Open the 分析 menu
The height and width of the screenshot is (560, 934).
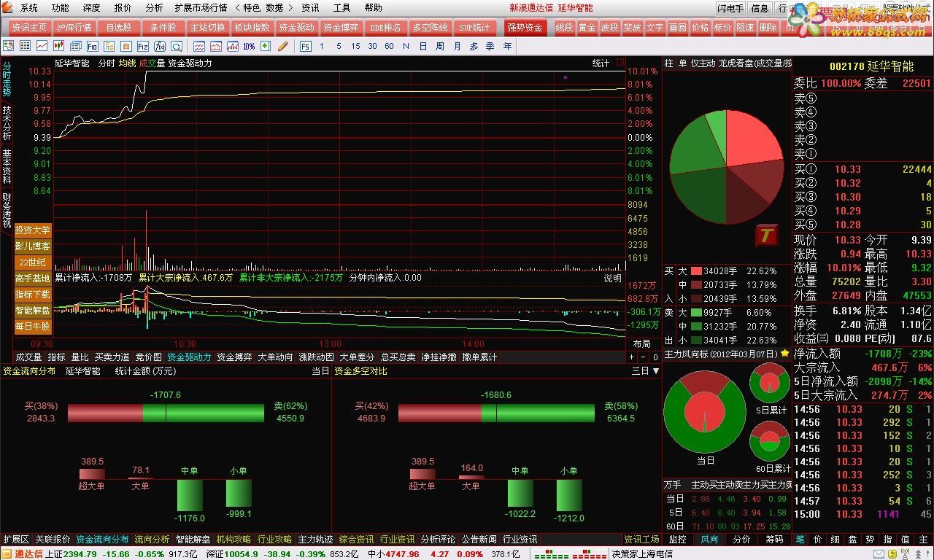click(154, 7)
